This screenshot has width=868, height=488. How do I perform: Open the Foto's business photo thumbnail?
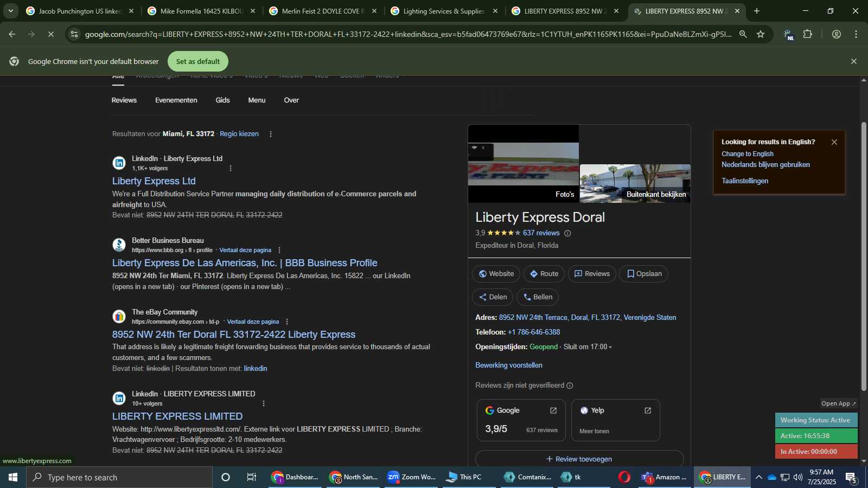click(524, 164)
